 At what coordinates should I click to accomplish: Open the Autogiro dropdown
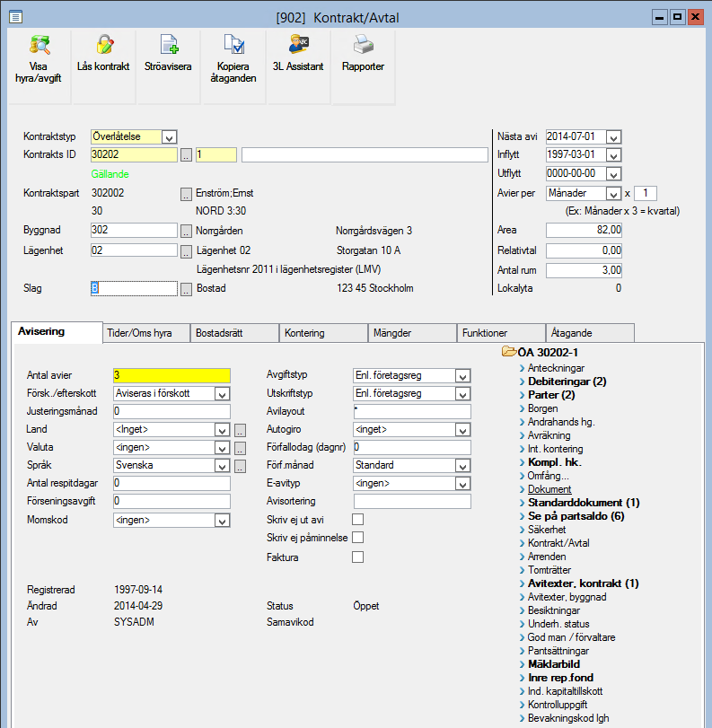point(462,430)
